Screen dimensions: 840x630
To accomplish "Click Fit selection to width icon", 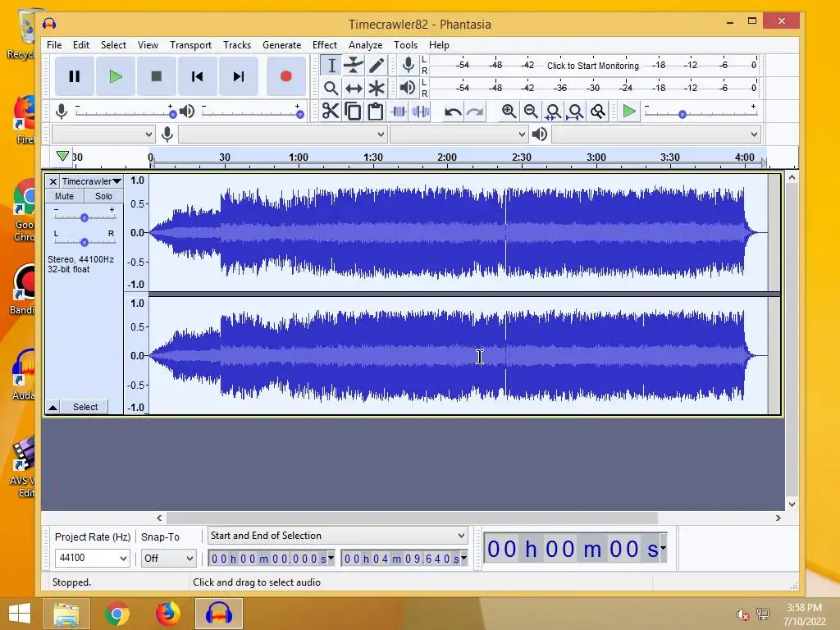I will pos(554,112).
